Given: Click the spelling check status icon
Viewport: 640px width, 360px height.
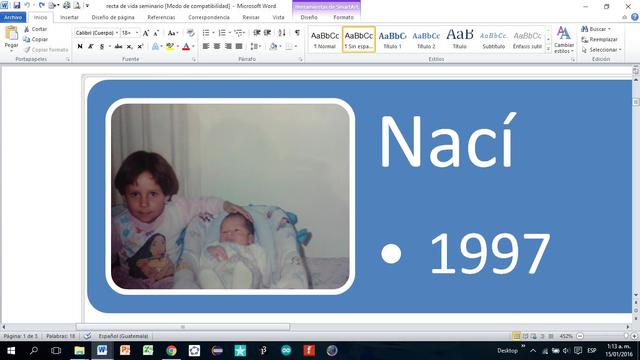Looking at the screenshot, I should [x=87, y=336].
